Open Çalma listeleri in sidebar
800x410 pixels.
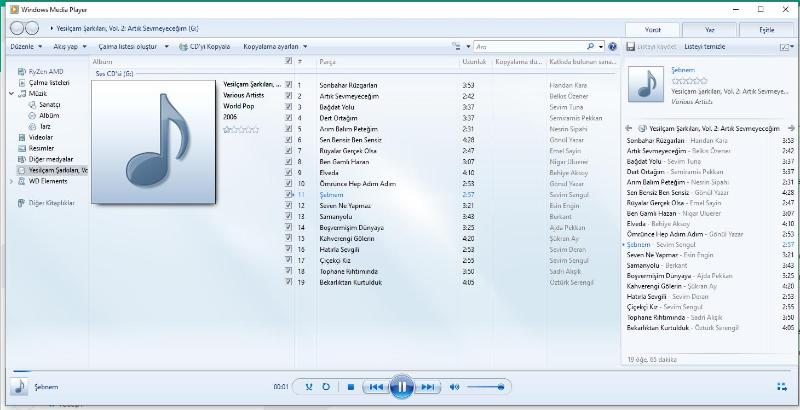point(44,83)
